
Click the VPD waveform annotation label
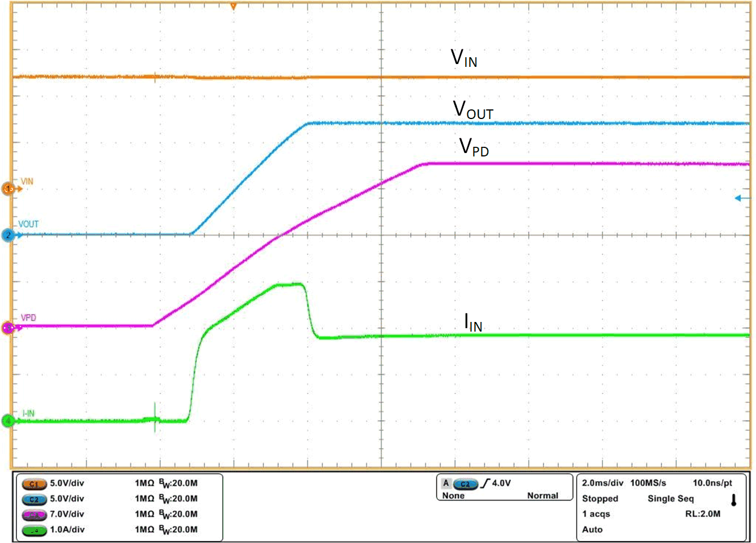point(474,147)
